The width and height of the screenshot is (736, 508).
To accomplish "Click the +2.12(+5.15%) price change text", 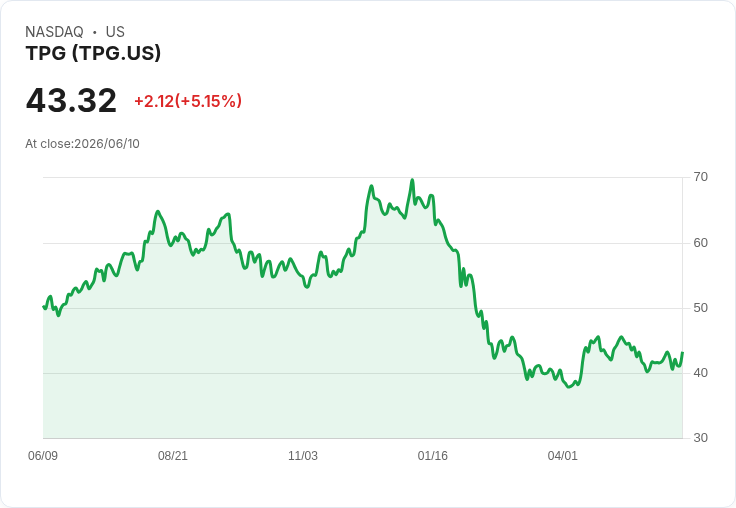I will (x=188, y=101).
